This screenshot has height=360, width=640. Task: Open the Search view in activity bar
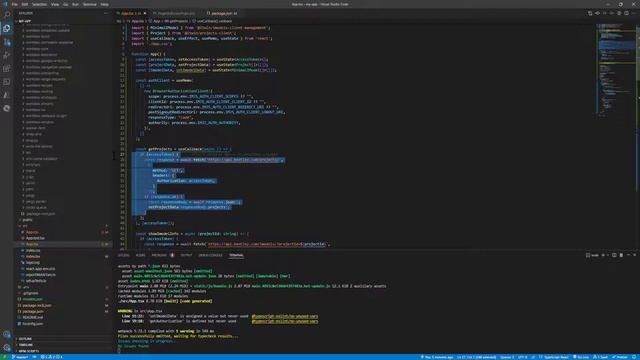point(7,15)
